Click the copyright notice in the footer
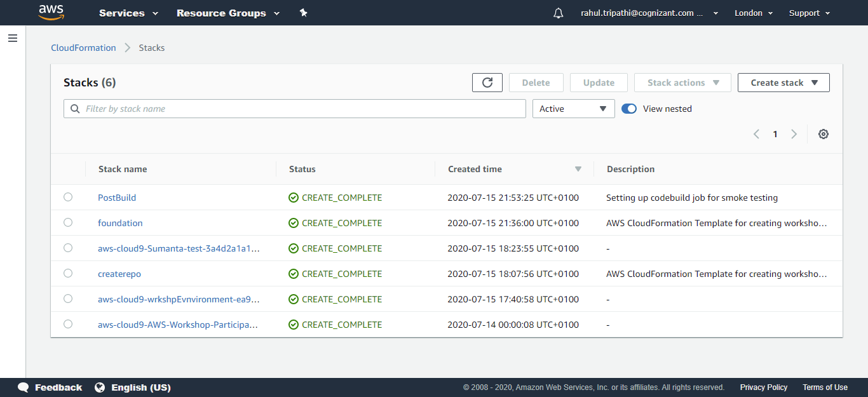 [593, 387]
